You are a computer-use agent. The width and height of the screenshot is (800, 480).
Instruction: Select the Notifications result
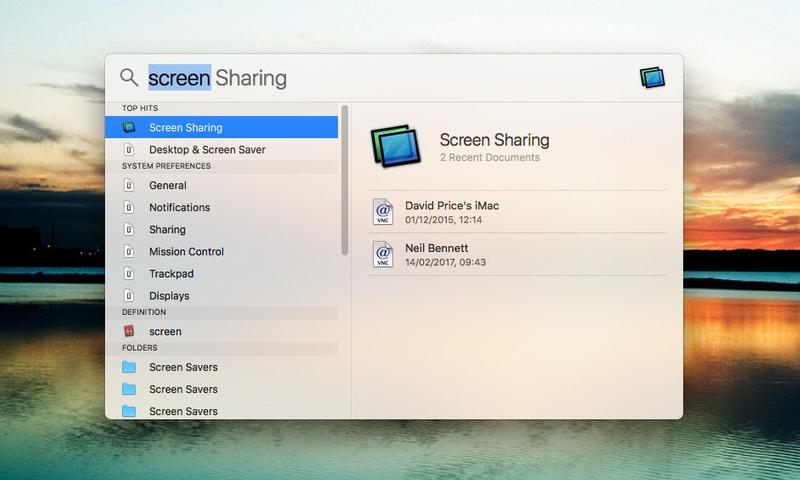click(221, 207)
